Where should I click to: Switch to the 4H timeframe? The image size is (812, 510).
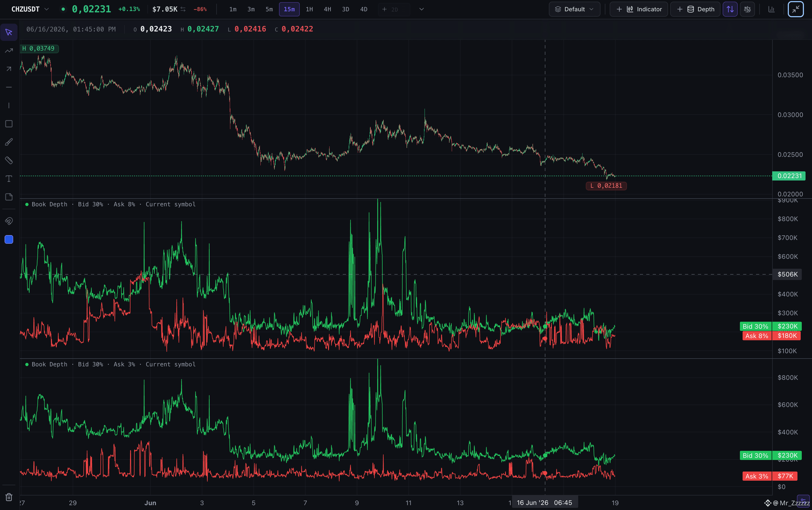[x=327, y=9]
